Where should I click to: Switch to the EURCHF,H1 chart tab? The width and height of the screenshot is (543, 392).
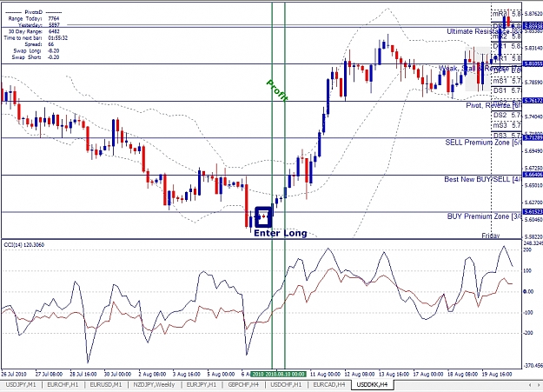63,385
